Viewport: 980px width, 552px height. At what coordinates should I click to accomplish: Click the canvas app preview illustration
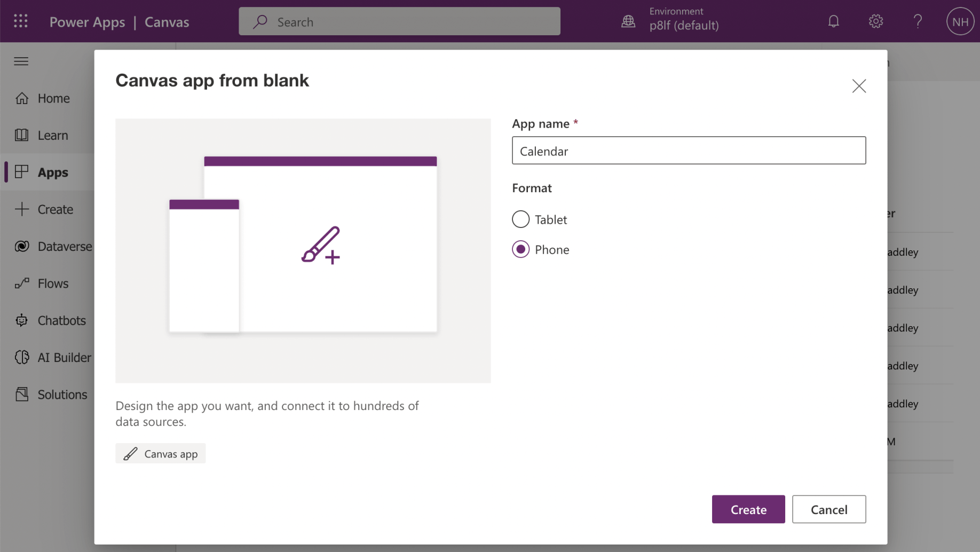303,250
